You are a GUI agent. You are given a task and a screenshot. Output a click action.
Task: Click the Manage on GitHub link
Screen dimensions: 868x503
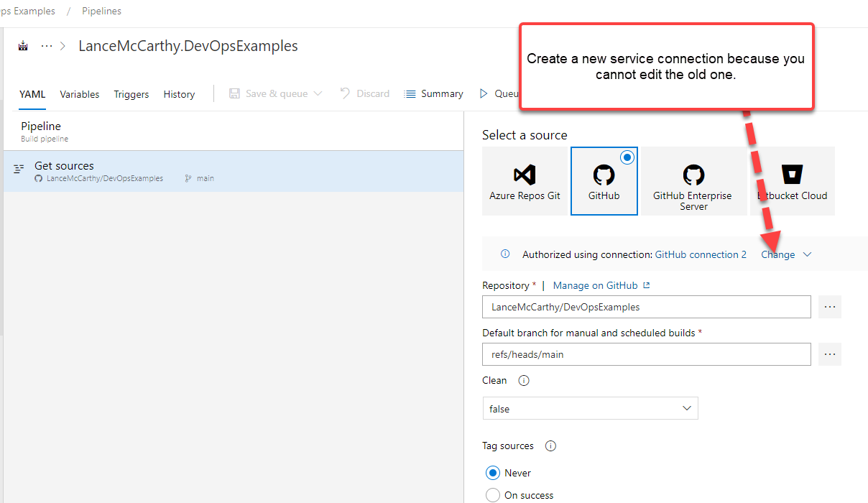point(595,285)
